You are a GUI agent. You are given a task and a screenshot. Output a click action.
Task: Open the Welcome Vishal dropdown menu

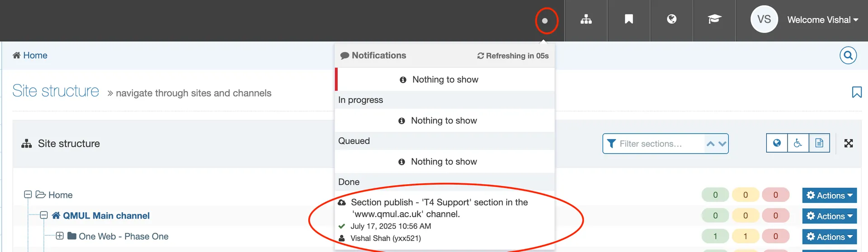tap(823, 20)
